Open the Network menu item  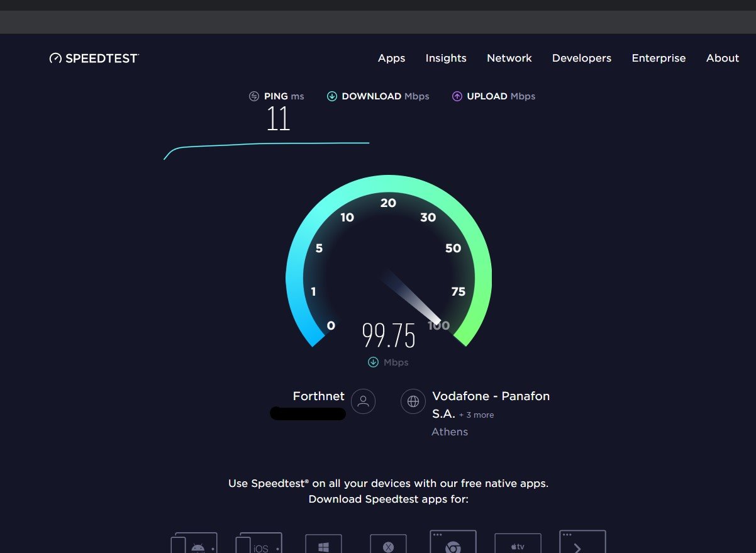pos(509,58)
